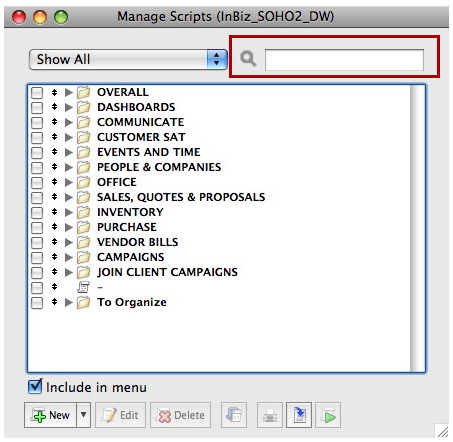Click the reorder handle for To Organize
The image size is (453, 442).
[54, 302]
